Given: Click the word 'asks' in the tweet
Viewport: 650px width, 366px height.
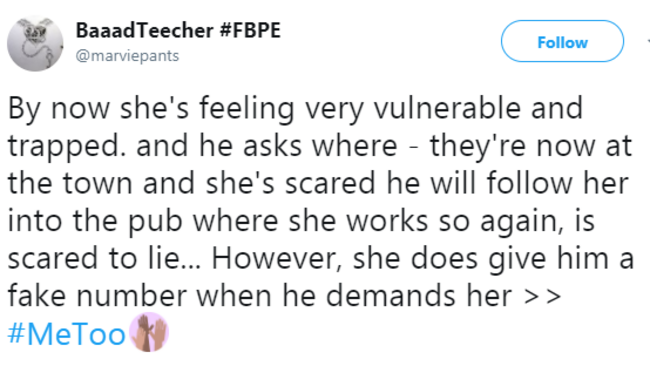Looking at the screenshot, I should (272, 146).
